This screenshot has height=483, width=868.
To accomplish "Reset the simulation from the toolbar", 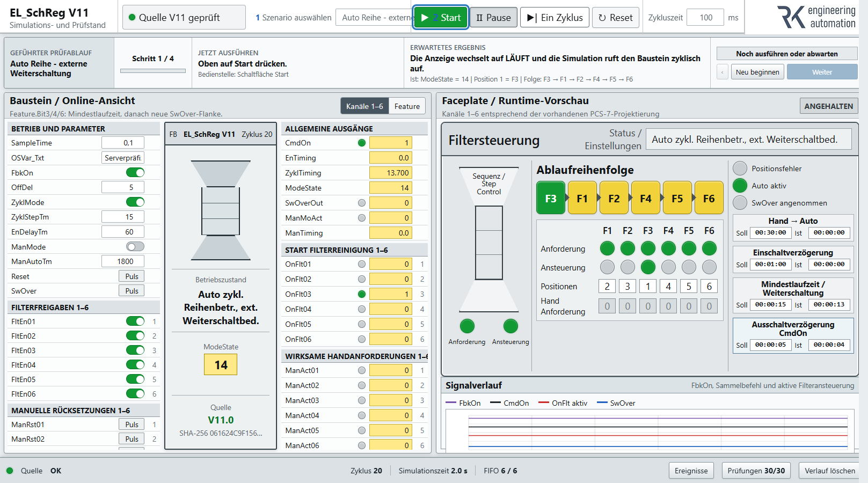I will 615,18.
